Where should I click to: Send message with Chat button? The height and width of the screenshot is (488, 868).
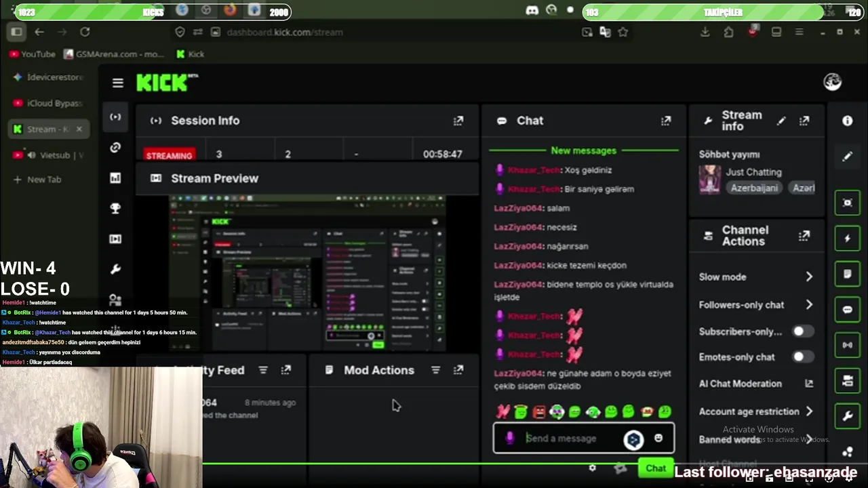click(x=655, y=468)
